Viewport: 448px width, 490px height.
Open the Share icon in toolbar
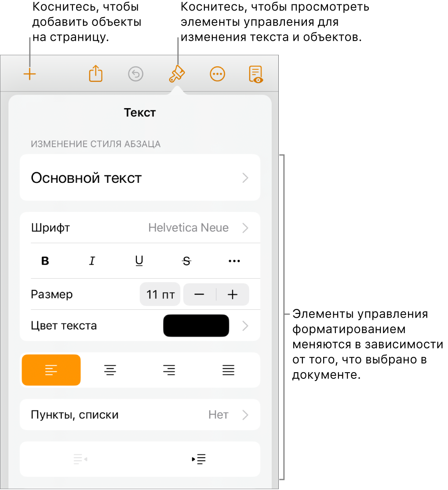pos(96,73)
